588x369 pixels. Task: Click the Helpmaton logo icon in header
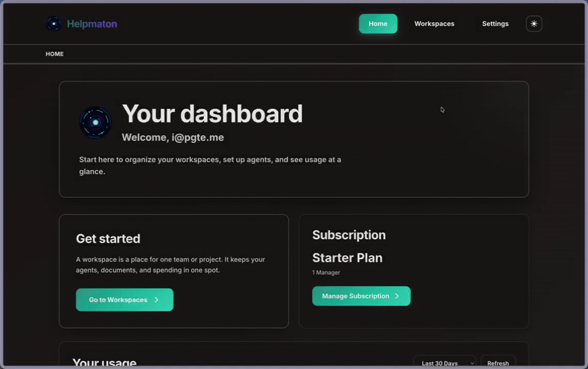point(54,24)
